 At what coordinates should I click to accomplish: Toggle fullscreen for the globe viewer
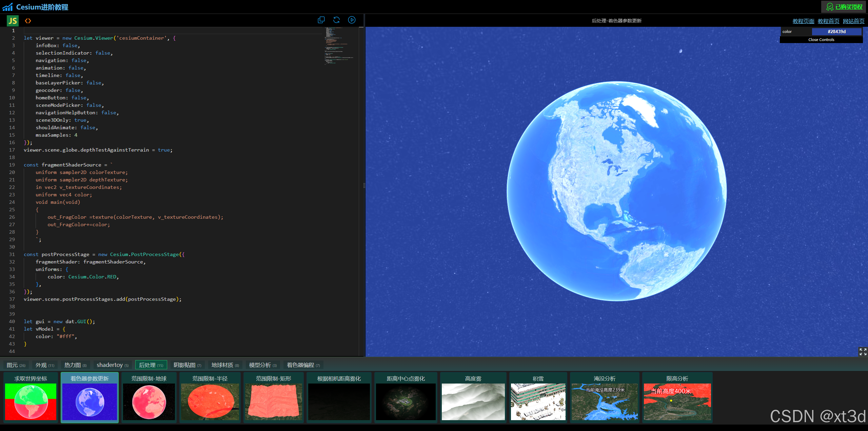(x=863, y=351)
